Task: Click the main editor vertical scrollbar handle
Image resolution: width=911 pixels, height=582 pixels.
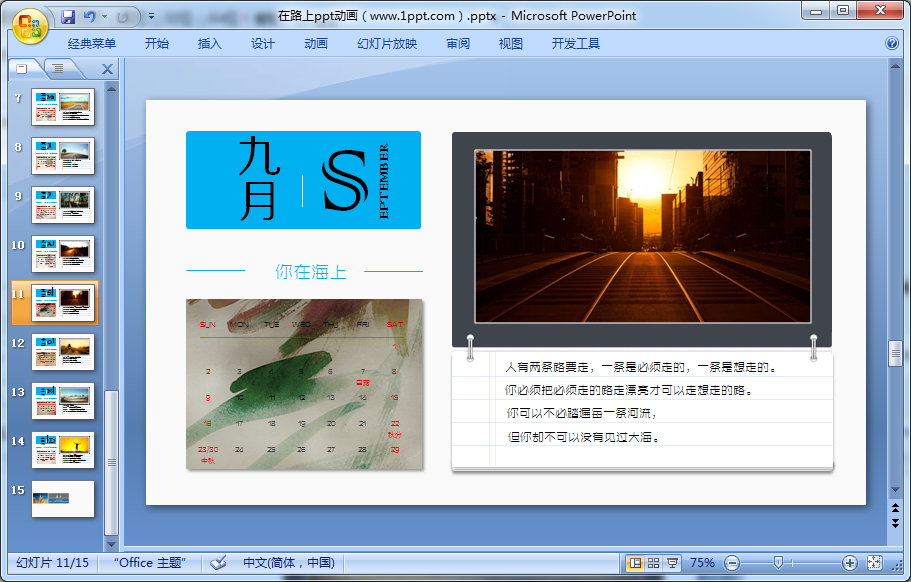Action: (895, 353)
